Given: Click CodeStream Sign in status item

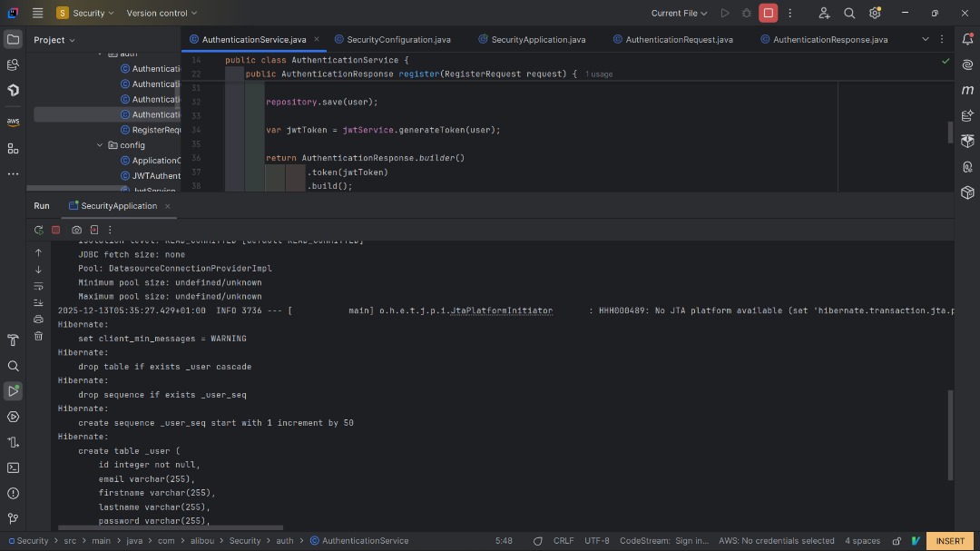Looking at the screenshot, I should click(663, 541).
